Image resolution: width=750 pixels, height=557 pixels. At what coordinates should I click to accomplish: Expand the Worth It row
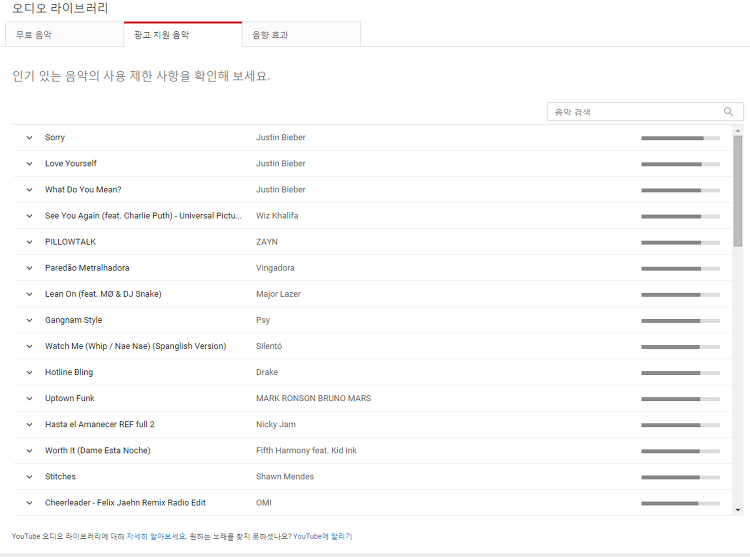pos(29,451)
